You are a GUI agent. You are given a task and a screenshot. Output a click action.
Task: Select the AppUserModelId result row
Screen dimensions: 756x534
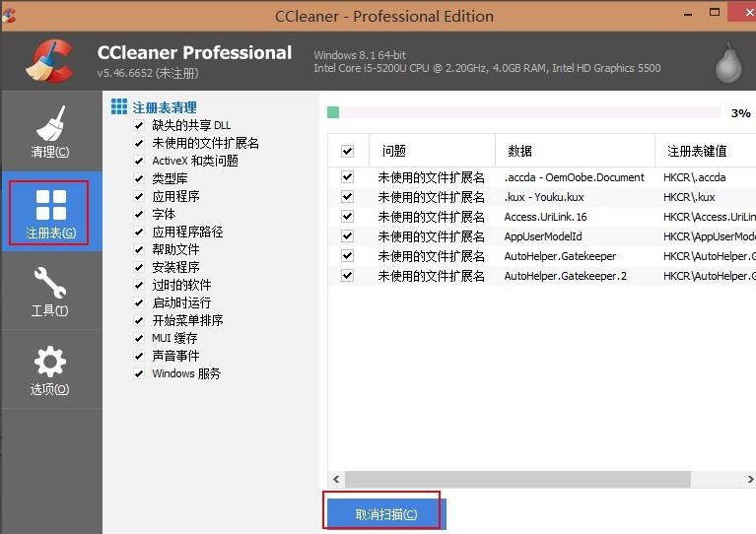pyautogui.click(x=543, y=236)
